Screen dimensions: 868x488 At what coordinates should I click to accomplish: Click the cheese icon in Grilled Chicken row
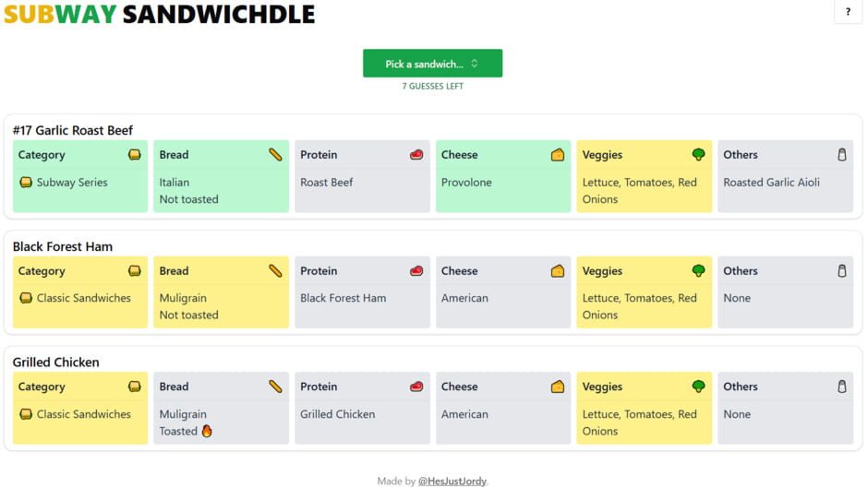(x=558, y=387)
